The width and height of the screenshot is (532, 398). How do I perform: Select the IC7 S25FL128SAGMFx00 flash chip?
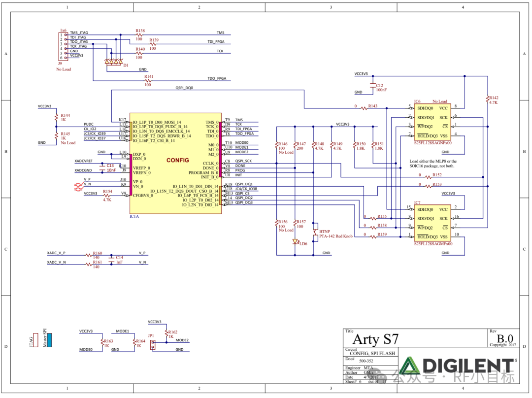[x=432, y=223]
